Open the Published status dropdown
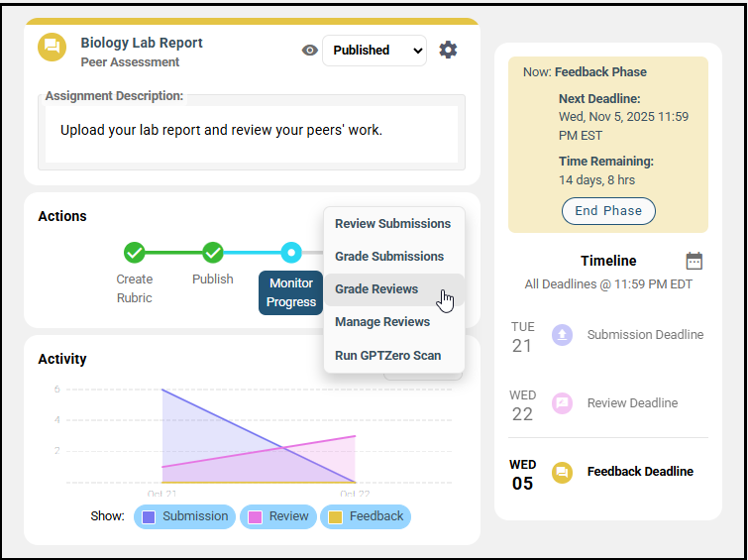The width and height of the screenshot is (748, 560). click(x=374, y=51)
